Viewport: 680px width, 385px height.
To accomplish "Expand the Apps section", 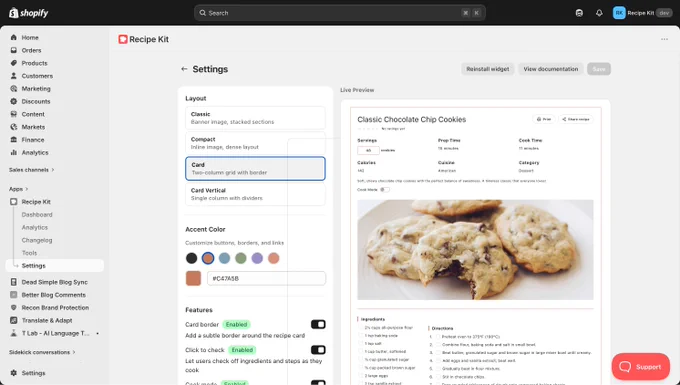I will (19, 189).
